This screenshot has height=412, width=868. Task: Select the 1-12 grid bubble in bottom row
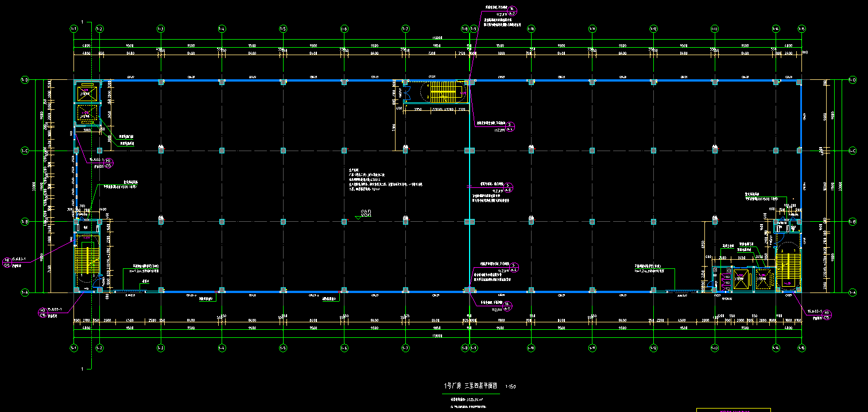(x=653, y=348)
